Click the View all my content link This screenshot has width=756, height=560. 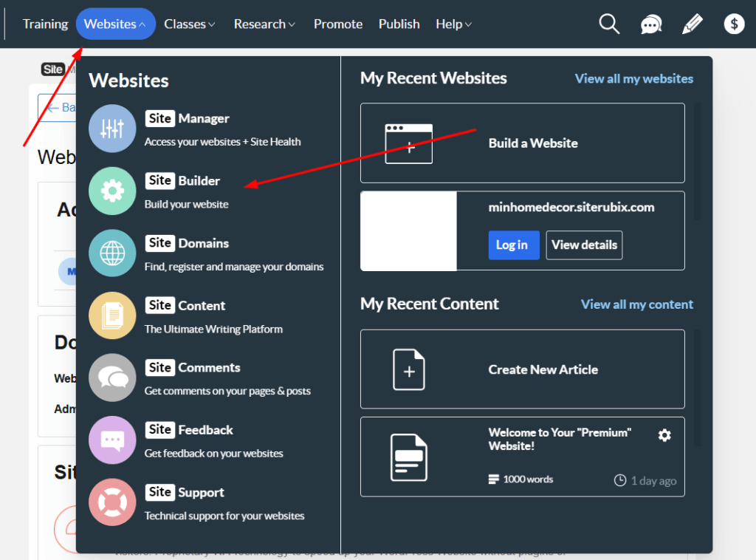(x=637, y=304)
